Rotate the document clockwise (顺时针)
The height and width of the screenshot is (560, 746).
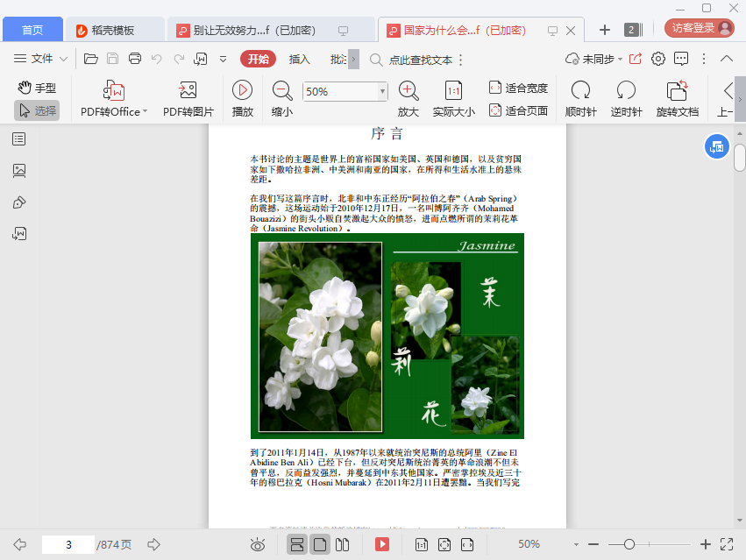[579, 97]
